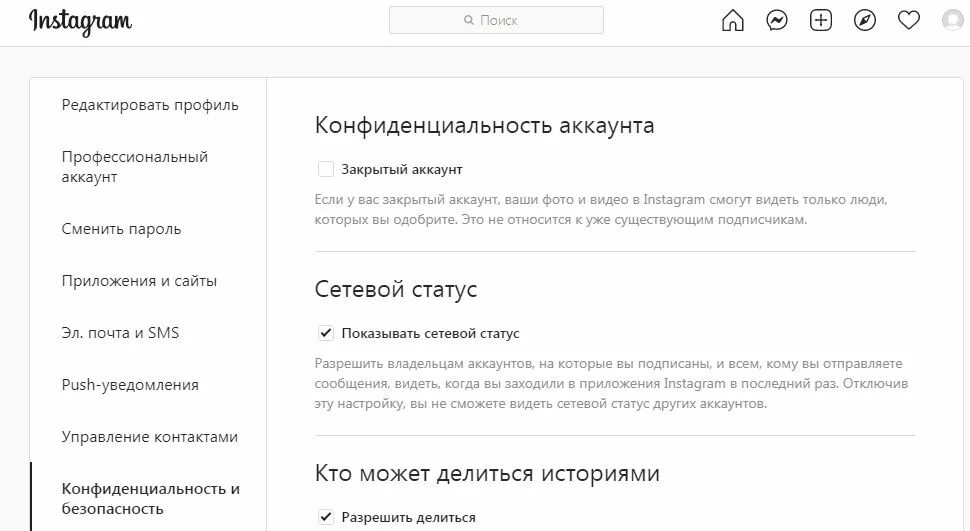This screenshot has height=531, width=970.
Task: Enable the "Закрытый аккаунт" checkbox
Action: 325,169
